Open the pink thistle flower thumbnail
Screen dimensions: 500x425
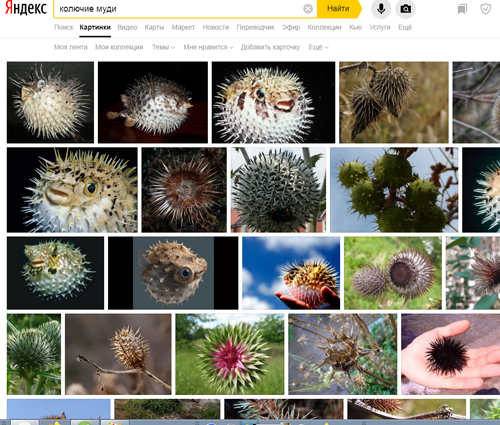click(x=230, y=354)
